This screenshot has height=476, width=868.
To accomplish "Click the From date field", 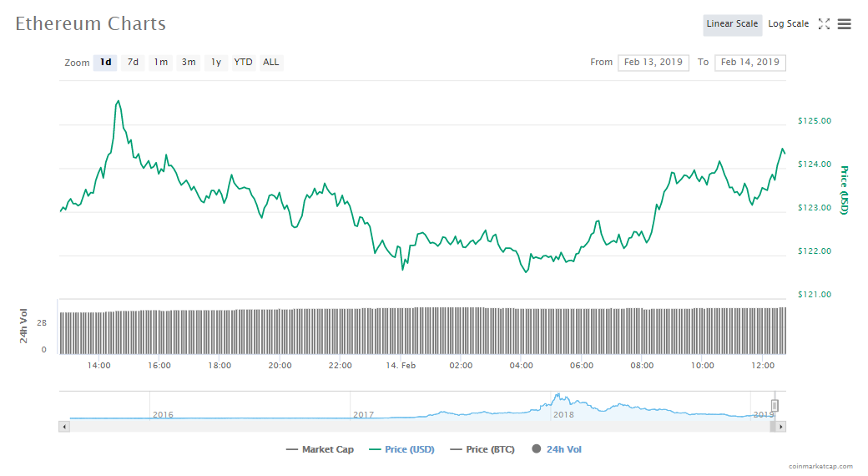I will coord(653,63).
